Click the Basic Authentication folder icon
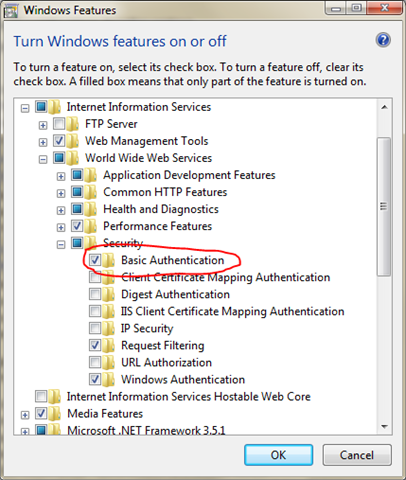Viewport: 406px width, 480px height. point(108,260)
